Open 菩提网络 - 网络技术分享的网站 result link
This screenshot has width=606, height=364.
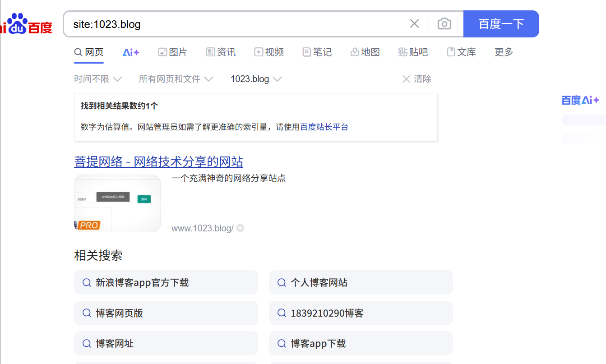coord(158,161)
